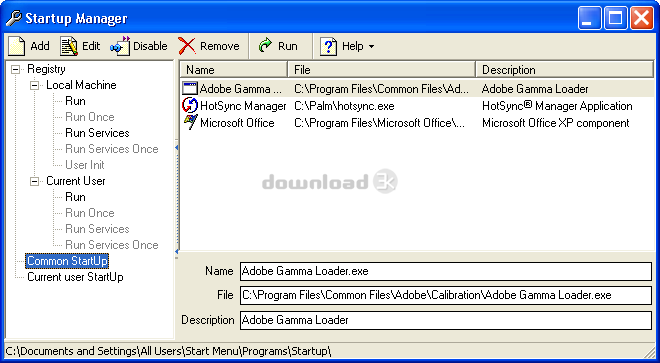Click the Help question mark icon
Screen dimensions: 660x363
[328, 46]
